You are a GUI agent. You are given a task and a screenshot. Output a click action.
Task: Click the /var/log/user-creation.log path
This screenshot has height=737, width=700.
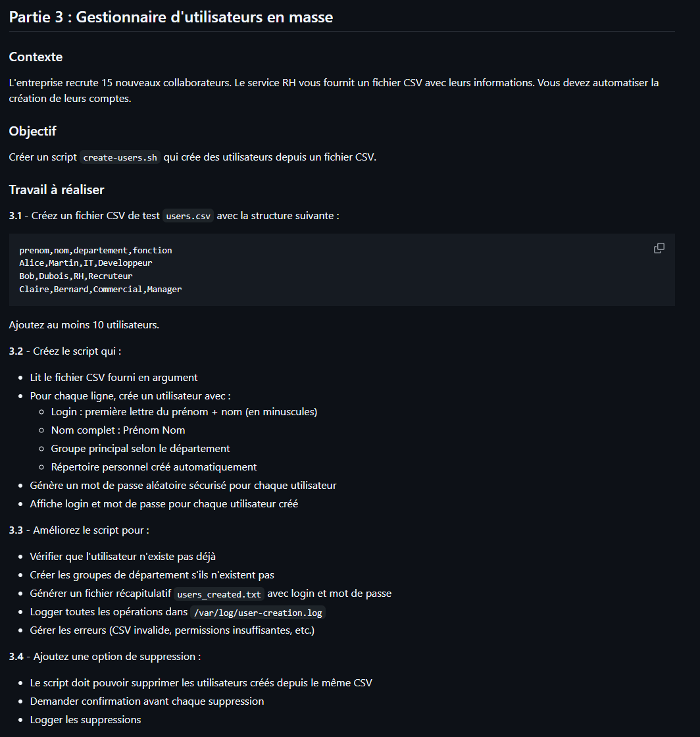(x=257, y=613)
